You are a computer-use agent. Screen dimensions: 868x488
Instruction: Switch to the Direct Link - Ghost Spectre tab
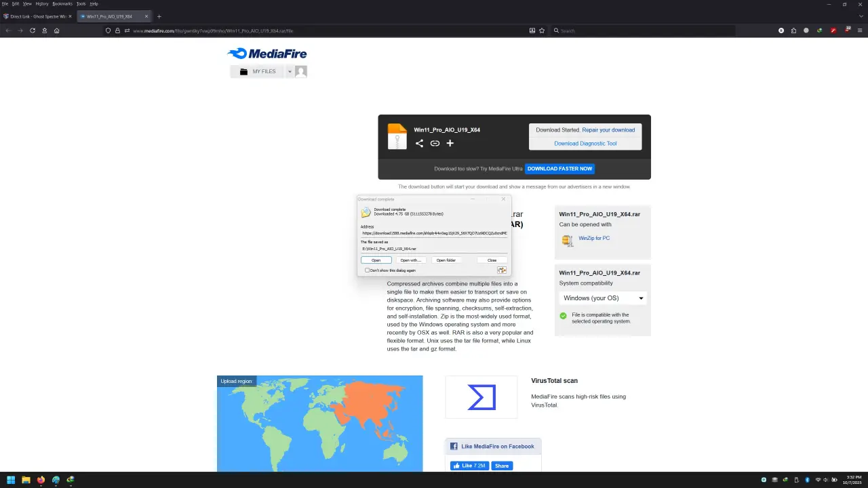[x=39, y=16]
